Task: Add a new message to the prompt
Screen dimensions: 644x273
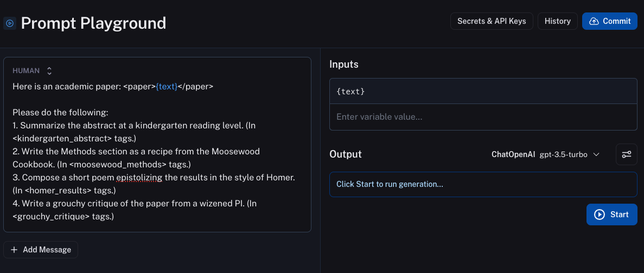Action: [41, 250]
